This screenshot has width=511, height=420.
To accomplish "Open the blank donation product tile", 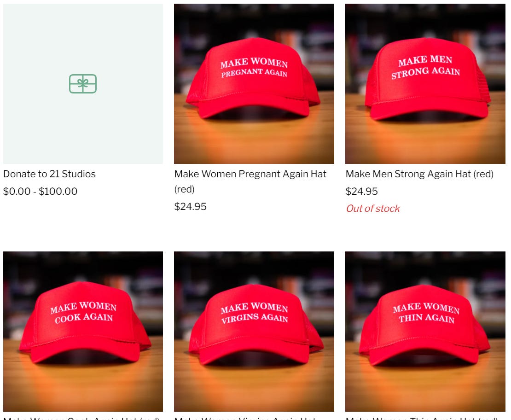I will [83, 84].
